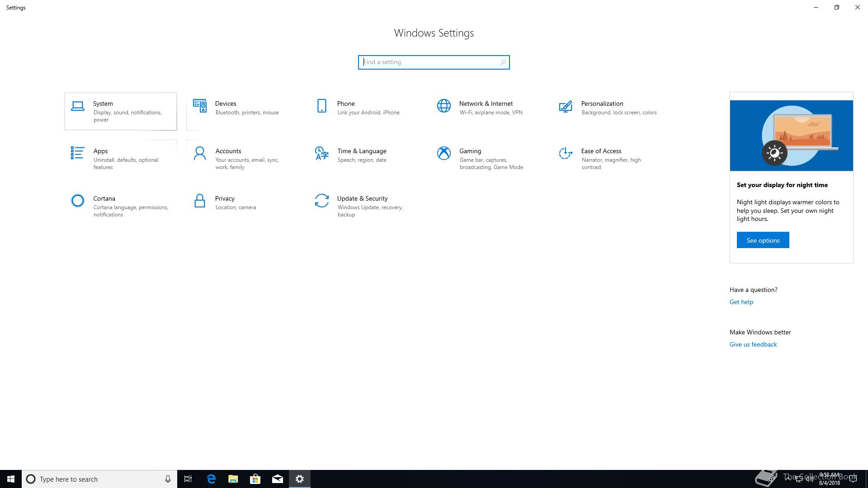Click the Accounts person icon

point(200,153)
